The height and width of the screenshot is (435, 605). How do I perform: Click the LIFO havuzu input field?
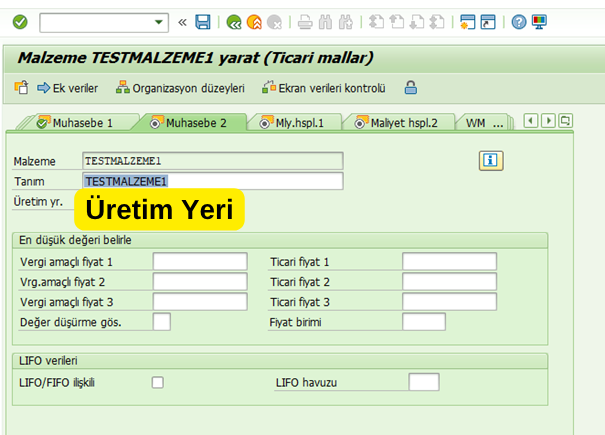(423, 382)
